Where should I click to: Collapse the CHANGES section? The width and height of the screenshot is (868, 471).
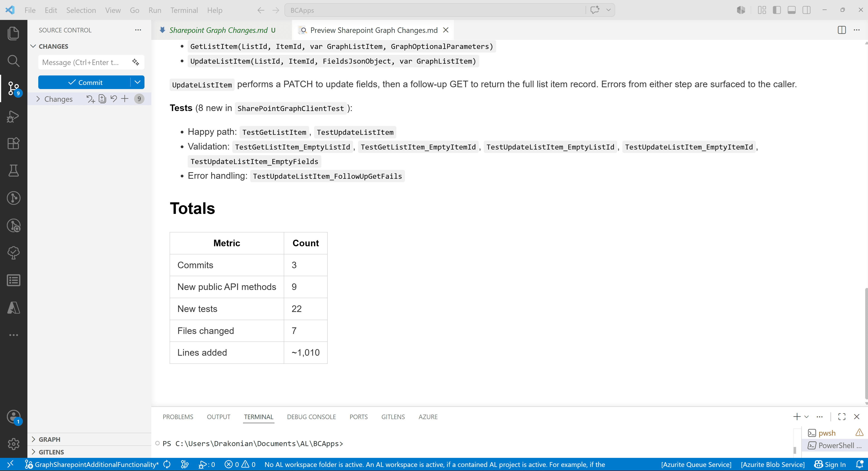pos(33,46)
